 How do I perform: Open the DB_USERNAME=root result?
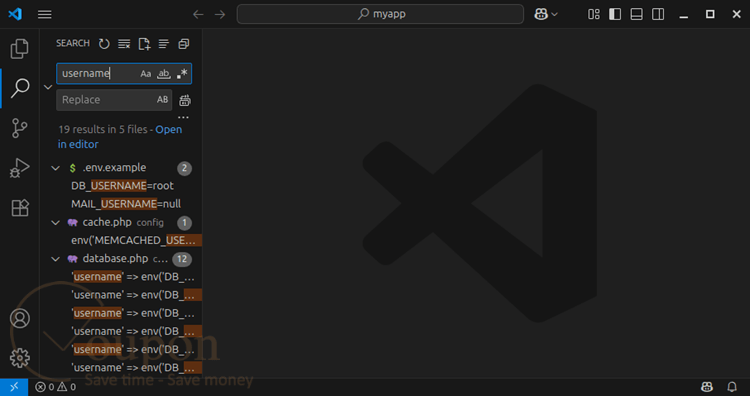pyautogui.click(x=122, y=186)
